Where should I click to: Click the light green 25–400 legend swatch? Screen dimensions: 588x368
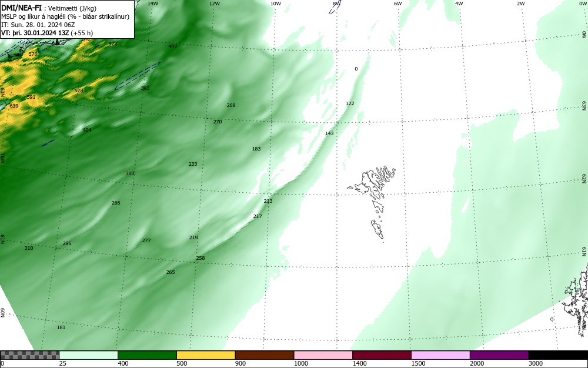pyautogui.click(x=89, y=355)
